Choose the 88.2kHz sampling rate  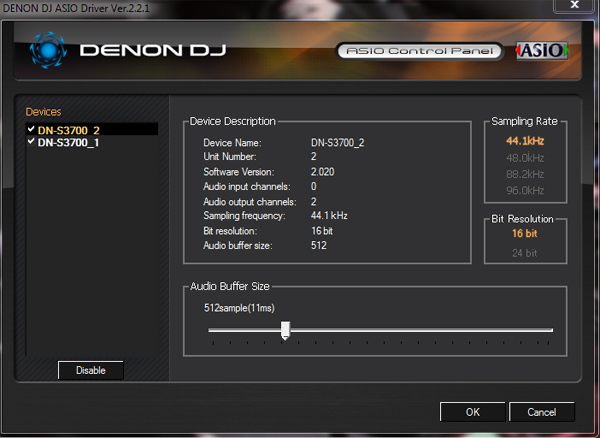(525, 174)
